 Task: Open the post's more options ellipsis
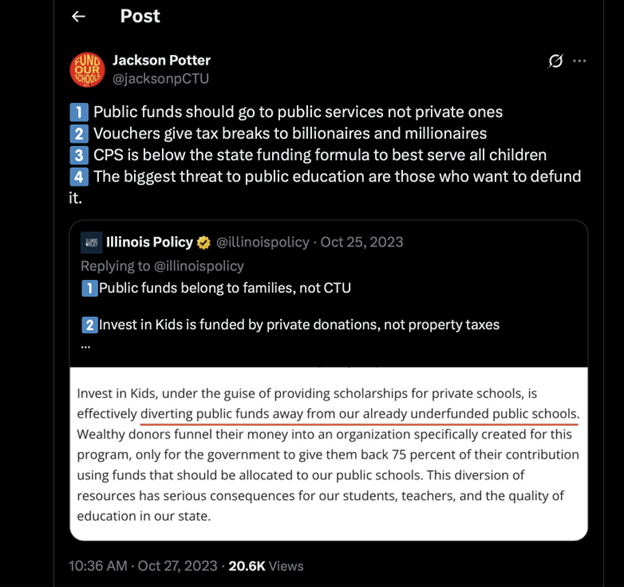(580, 61)
